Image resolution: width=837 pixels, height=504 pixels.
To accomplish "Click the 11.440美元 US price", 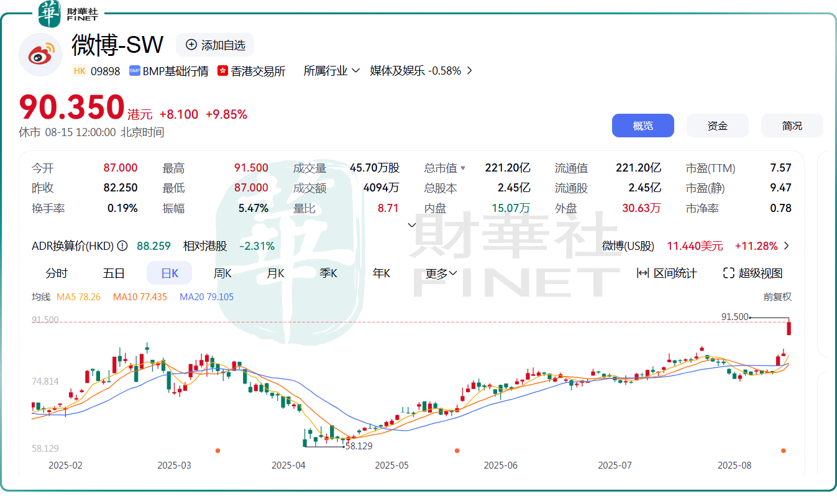I will 695,246.
